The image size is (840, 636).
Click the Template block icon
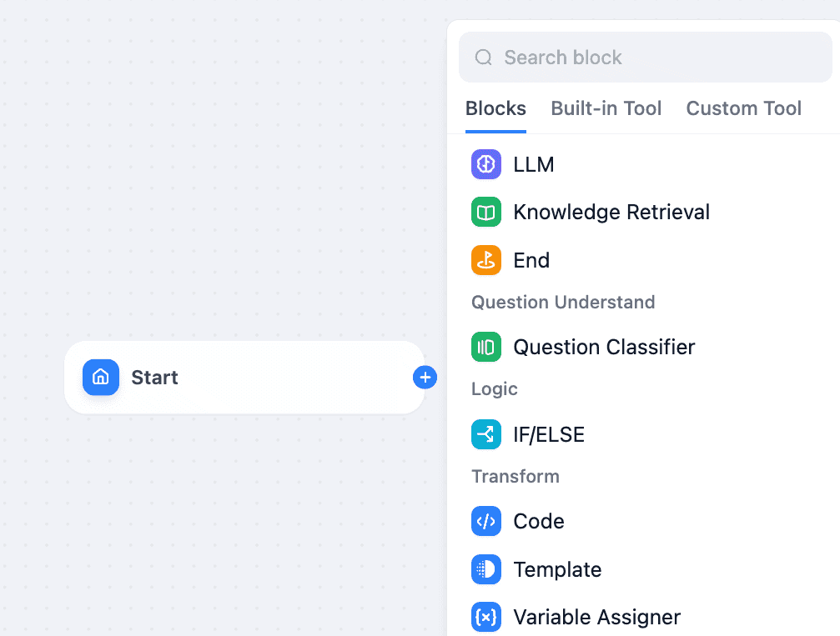485,569
